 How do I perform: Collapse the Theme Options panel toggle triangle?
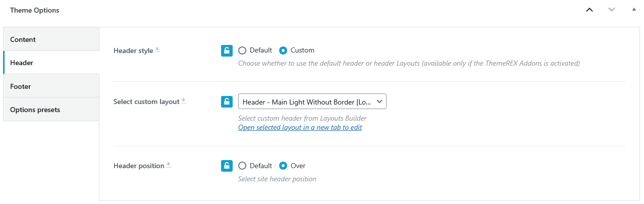(634, 10)
